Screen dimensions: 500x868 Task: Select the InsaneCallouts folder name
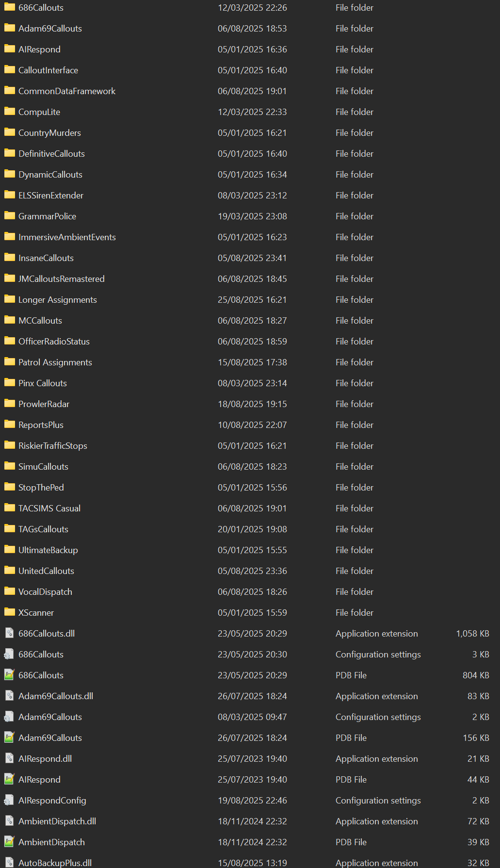click(46, 258)
